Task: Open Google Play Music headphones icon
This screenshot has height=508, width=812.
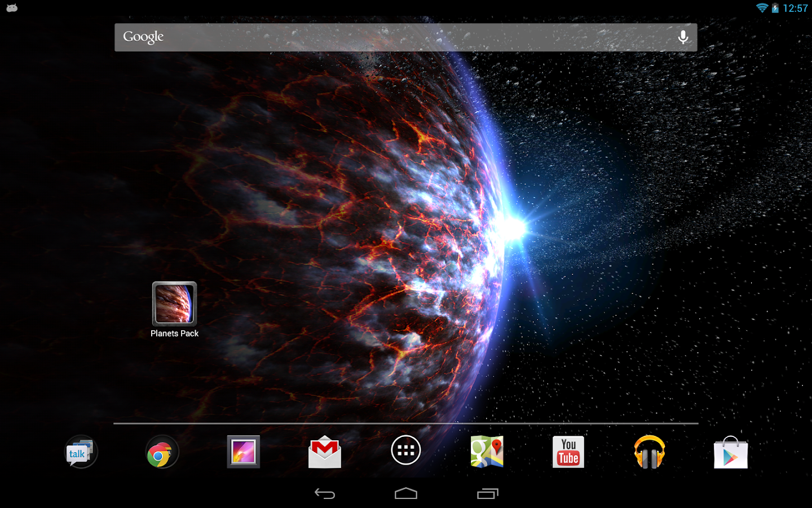Action: (x=650, y=452)
